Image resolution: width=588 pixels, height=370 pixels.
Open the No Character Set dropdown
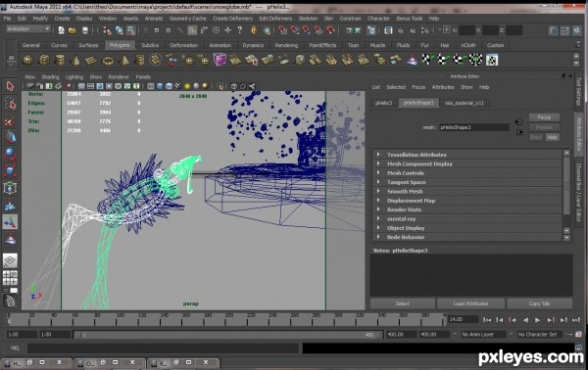(540, 334)
